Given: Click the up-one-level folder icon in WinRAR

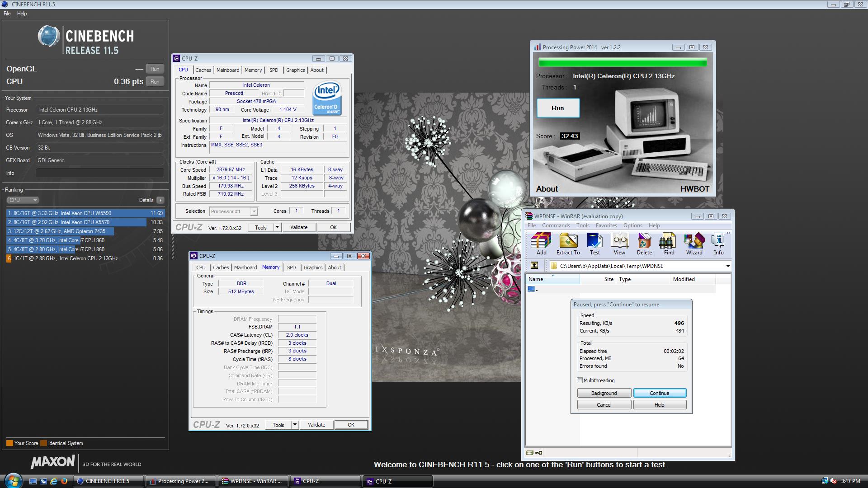Looking at the screenshot, I should [534, 266].
